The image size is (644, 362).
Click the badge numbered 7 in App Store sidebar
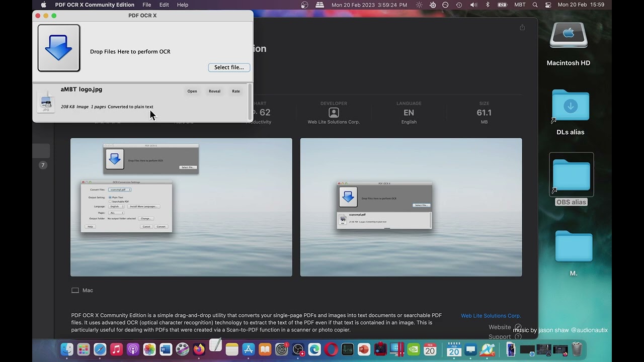[x=43, y=165]
